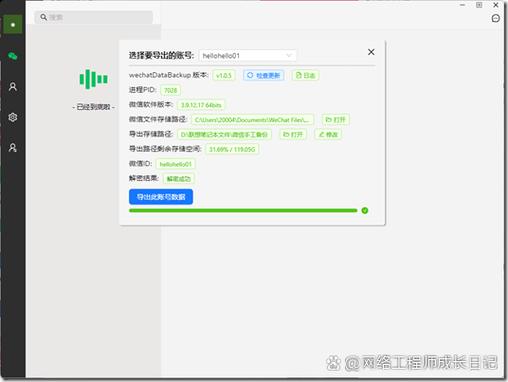508x382 pixels.
Task: Click 打开 next to the export storage path
Action: (293, 134)
